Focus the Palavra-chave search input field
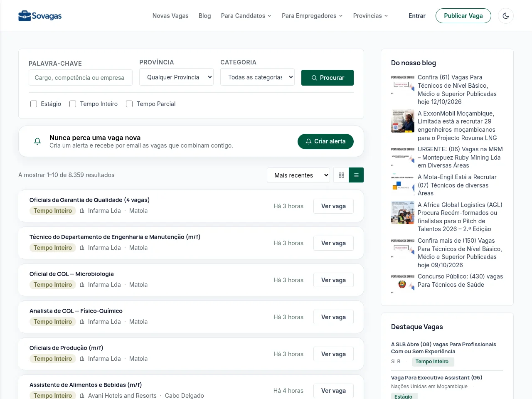532x399 pixels. [x=81, y=78]
